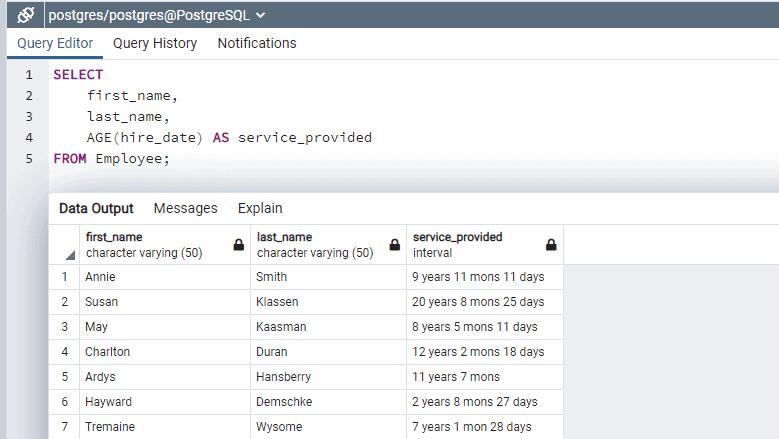The height and width of the screenshot is (439, 779).
Task: Click the select-all corner triangle in grid
Action: [70, 255]
